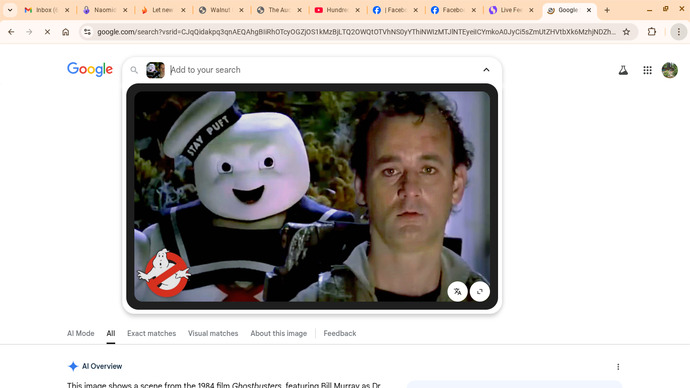
Task: View site information icon in address bar
Action: click(x=88, y=32)
